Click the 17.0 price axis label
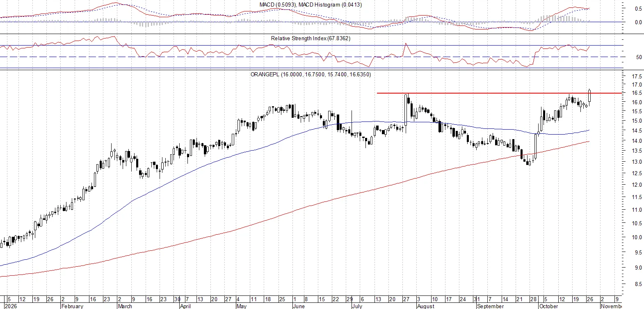The image size is (644, 309). 637,85
